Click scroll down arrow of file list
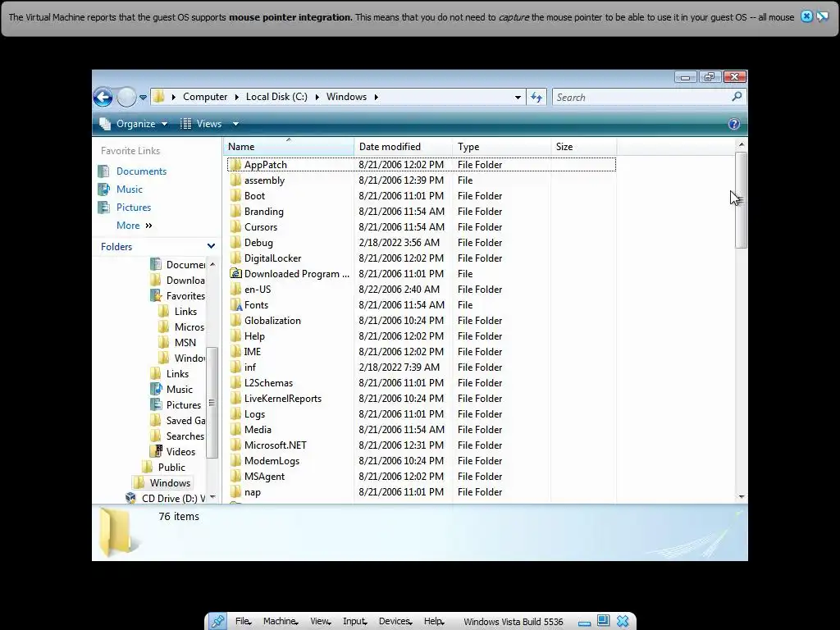The height and width of the screenshot is (630, 840). [x=742, y=496]
